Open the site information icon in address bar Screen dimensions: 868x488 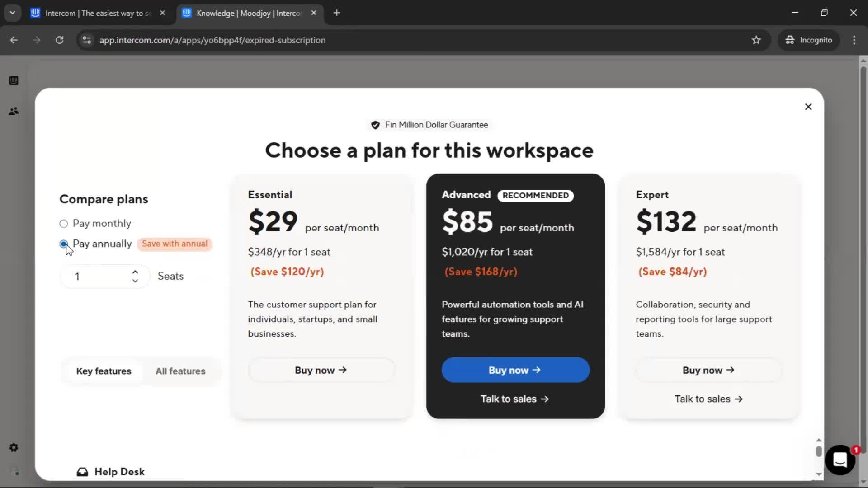(x=87, y=40)
